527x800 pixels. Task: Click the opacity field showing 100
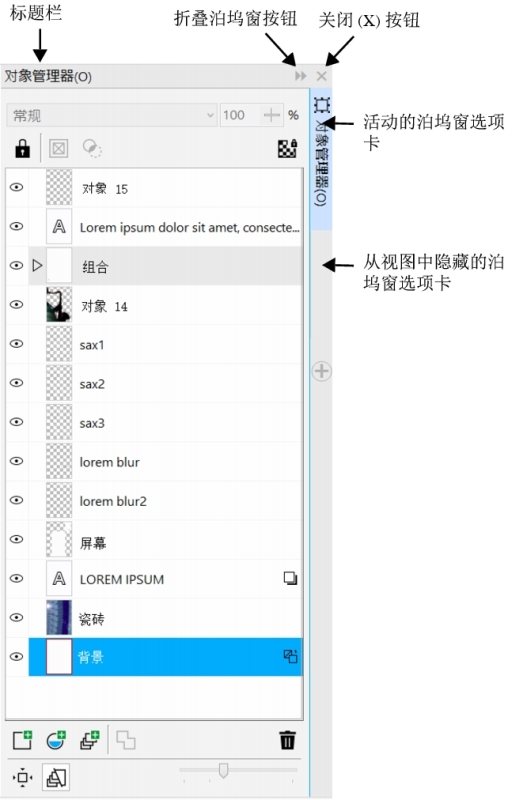click(241, 115)
